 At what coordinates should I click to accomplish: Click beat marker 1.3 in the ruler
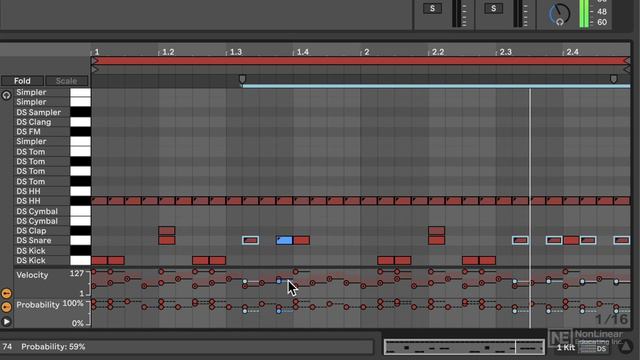point(236,52)
